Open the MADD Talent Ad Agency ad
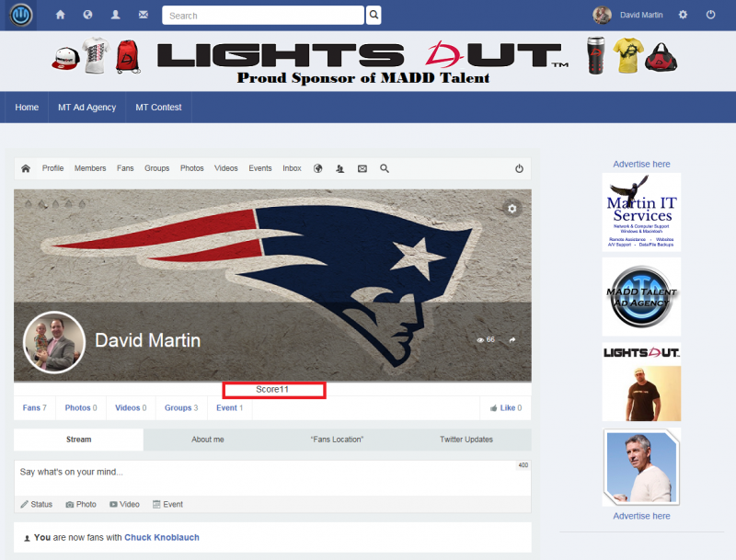Image resolution: width=736 pixels, height=560 pixels. (641, 296)
